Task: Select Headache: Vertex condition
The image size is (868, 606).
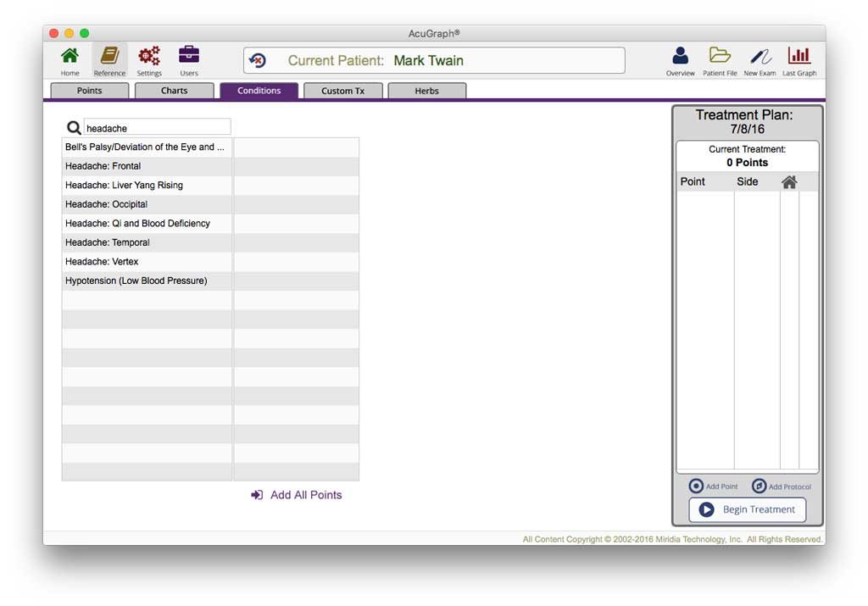Action: [147, 262]
